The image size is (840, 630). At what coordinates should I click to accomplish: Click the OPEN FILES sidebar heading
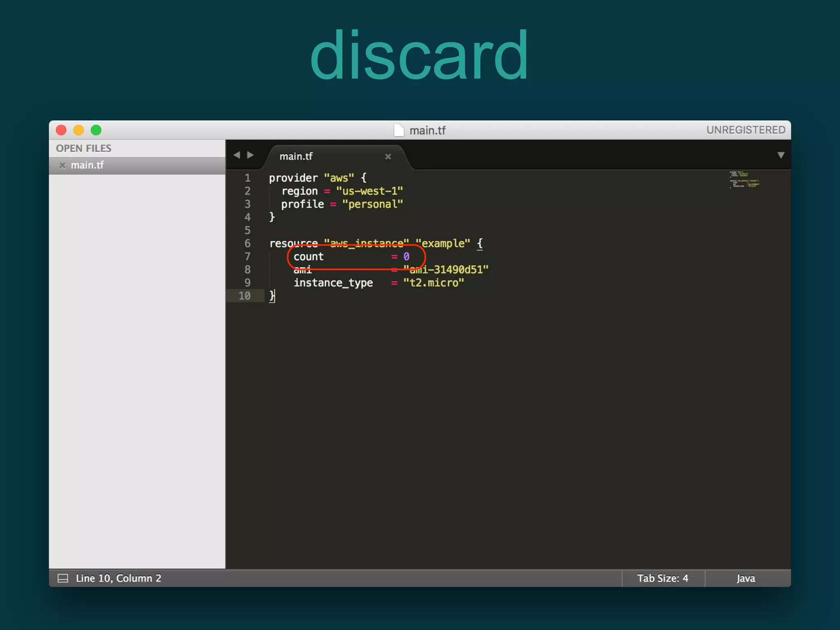click(84, 148)
